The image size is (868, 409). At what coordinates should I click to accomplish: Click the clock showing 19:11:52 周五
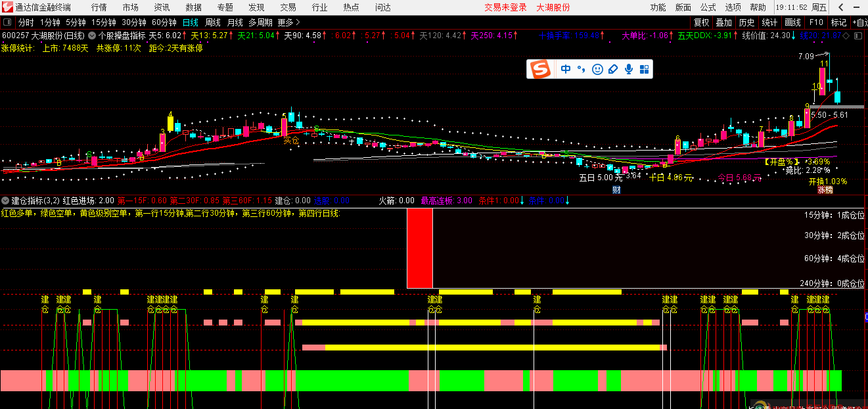(x=801, y=7)
